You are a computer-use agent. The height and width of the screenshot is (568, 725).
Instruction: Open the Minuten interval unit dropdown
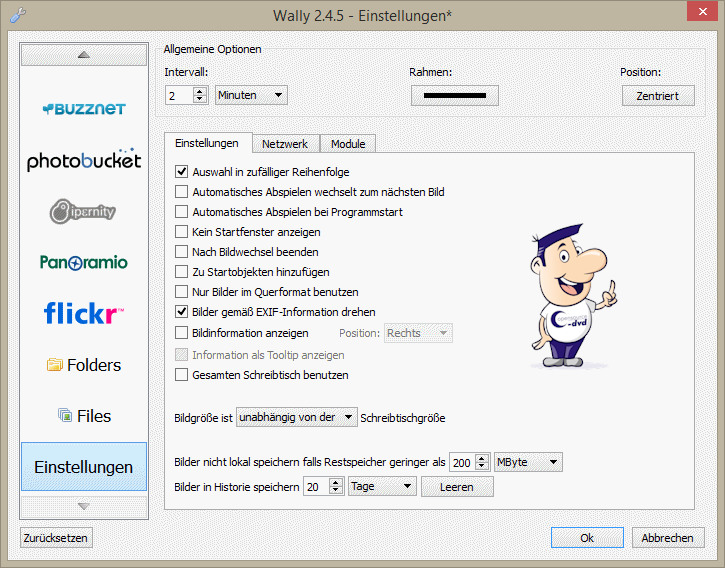[251, 95]
